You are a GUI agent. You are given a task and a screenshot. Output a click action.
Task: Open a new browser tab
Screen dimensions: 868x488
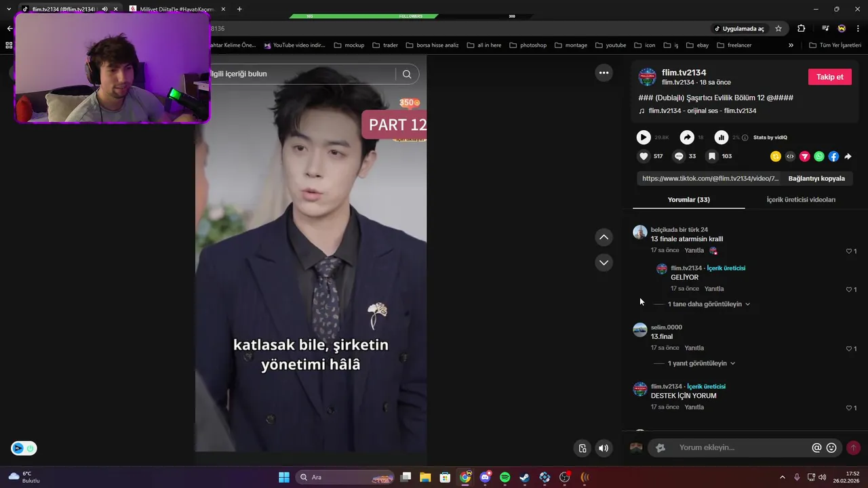point(239,9)
